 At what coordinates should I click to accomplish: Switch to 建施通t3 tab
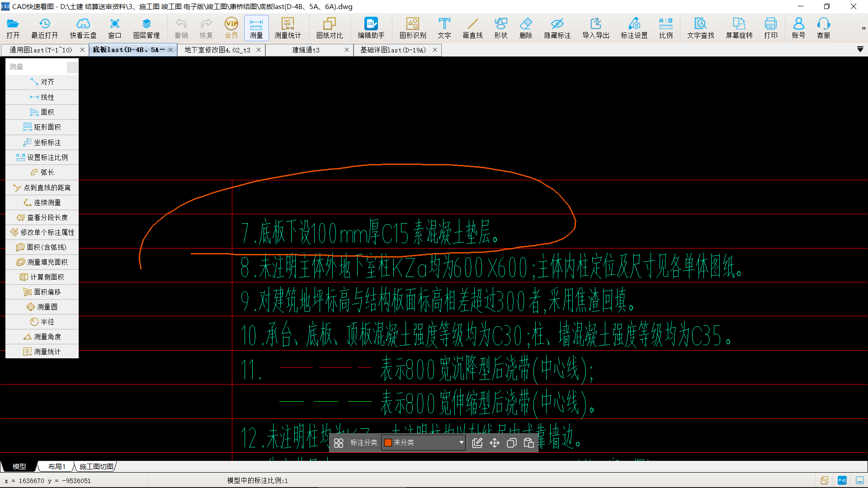click(306, 50)
